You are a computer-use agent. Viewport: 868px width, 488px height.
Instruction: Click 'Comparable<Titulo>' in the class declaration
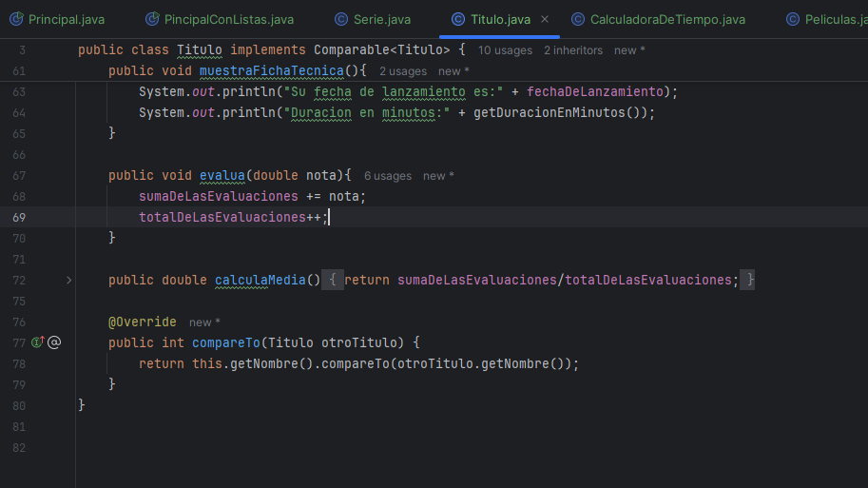click(382, 49)
